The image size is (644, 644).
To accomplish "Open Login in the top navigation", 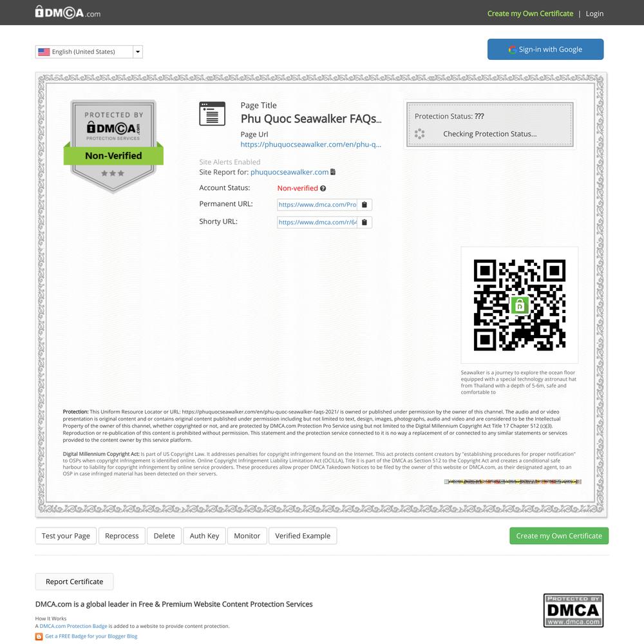I will coord(594,14).
